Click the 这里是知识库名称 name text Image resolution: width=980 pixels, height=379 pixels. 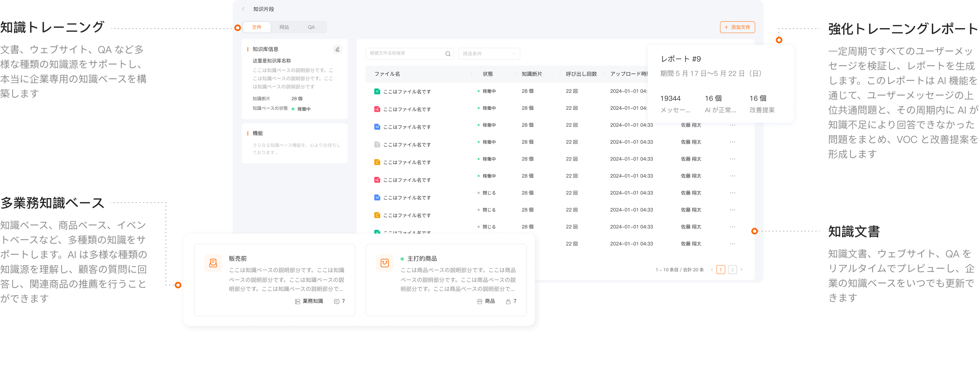pos(272,60)
